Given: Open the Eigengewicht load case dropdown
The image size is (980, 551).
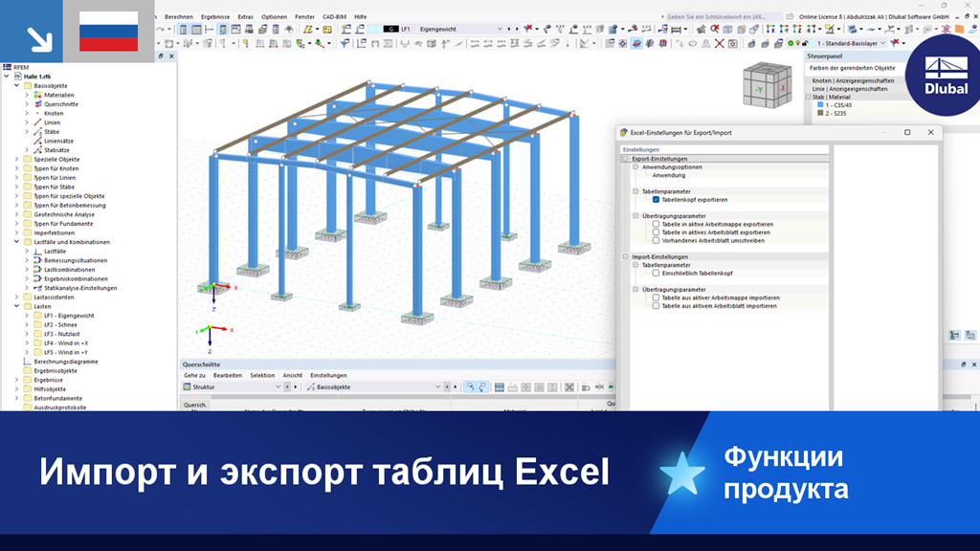Looking at the screenshot, I should 500,29.
